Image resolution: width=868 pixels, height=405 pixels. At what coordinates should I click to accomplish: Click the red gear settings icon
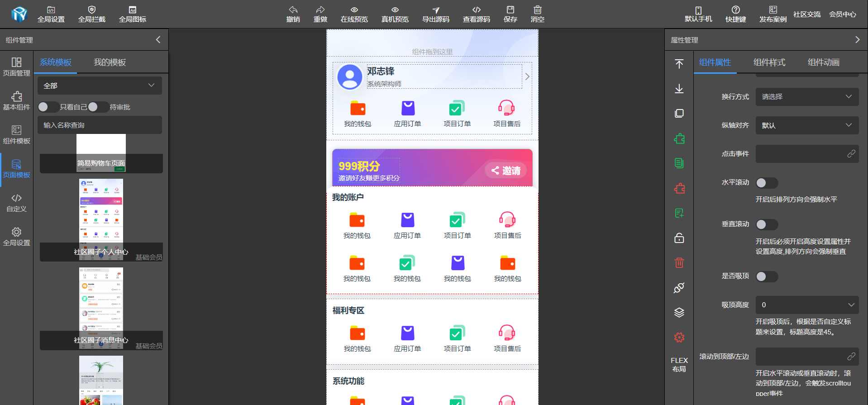click(x=679, y=337)
